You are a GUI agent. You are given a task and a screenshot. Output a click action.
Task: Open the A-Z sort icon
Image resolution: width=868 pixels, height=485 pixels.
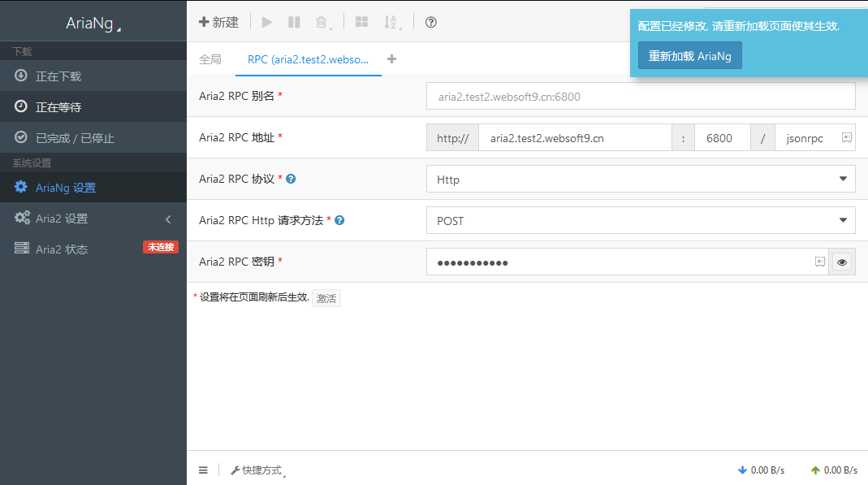click(x=391, y=22)
